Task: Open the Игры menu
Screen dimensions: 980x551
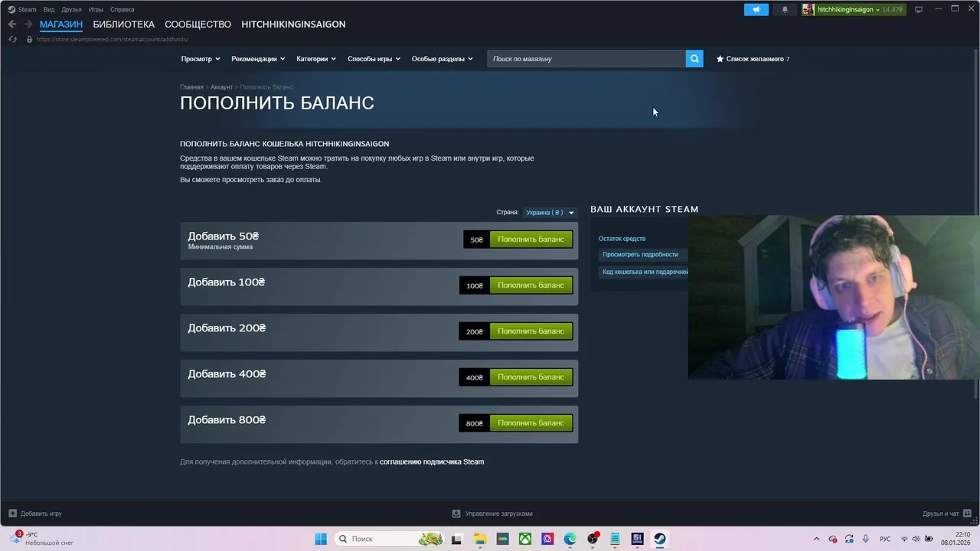Action: pyautogui.click(x=96, y=9)
